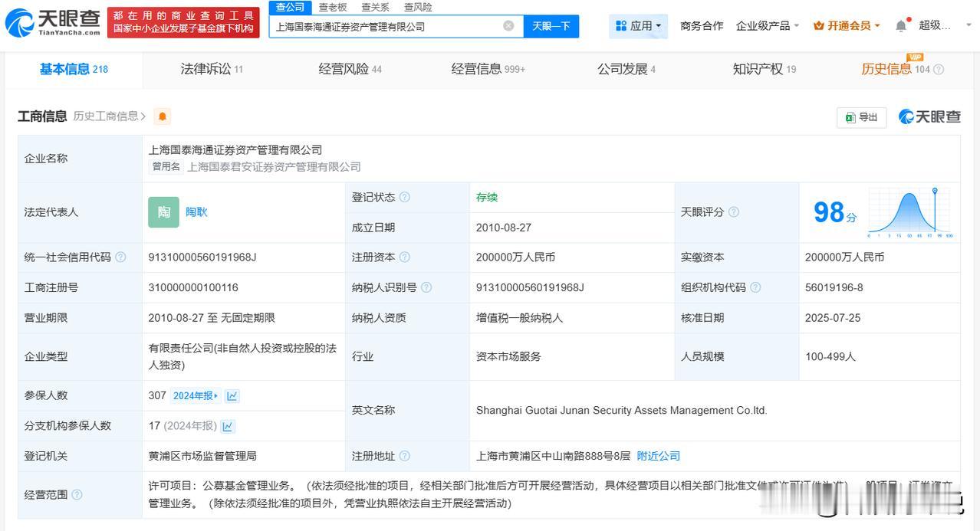Open the 公司发展 tab
The image size is (980, 531).
626,69
